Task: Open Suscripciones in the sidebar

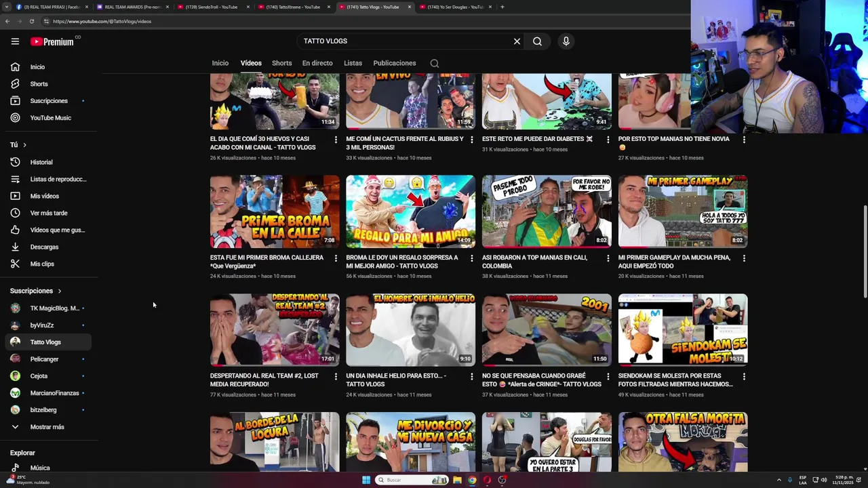Action: pos(47,101)
